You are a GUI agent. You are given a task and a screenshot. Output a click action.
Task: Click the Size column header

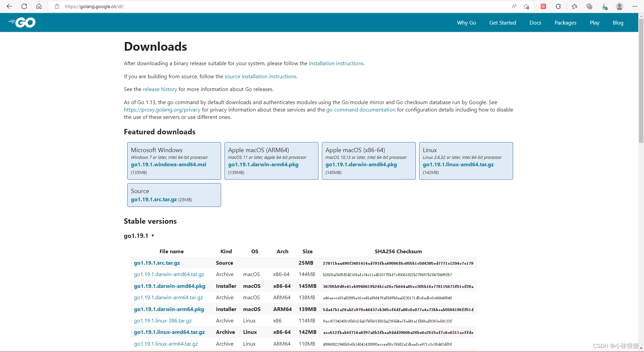tap(307, 252)
